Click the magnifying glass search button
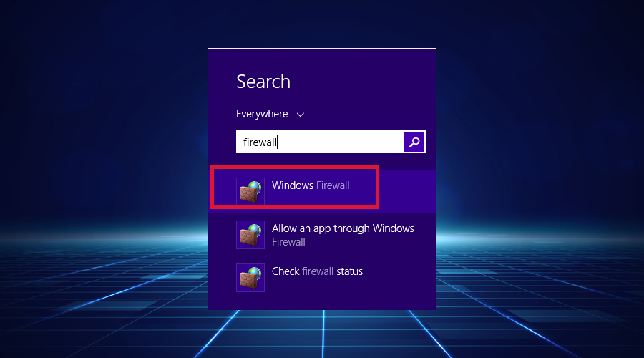Screen dimensions: 644x358 [414, 142]
